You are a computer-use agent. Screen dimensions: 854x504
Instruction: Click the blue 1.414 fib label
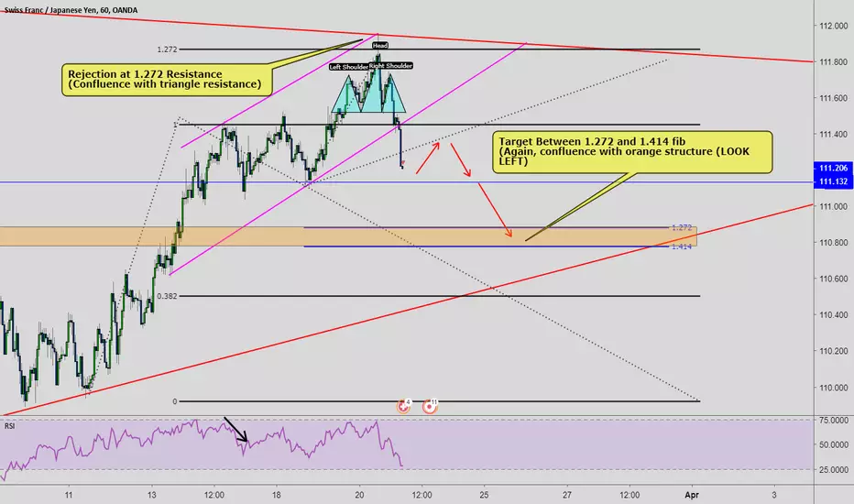(682, 247)
